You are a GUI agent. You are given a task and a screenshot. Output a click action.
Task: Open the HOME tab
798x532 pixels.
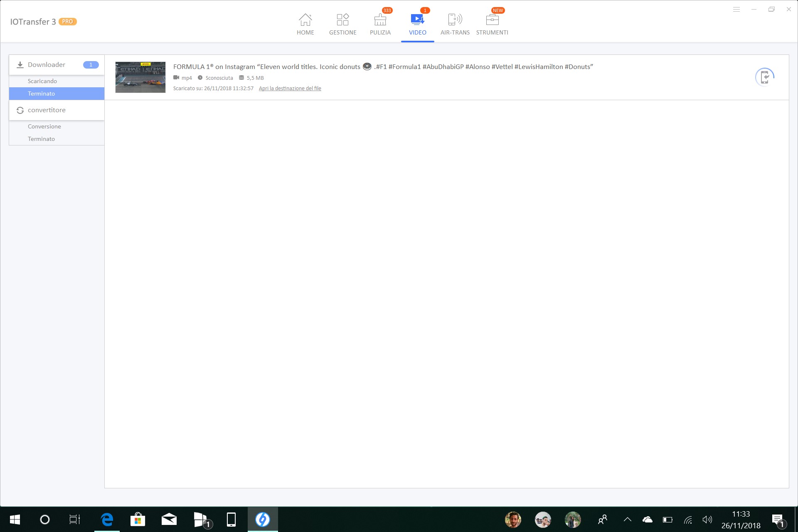coord(305,24)
